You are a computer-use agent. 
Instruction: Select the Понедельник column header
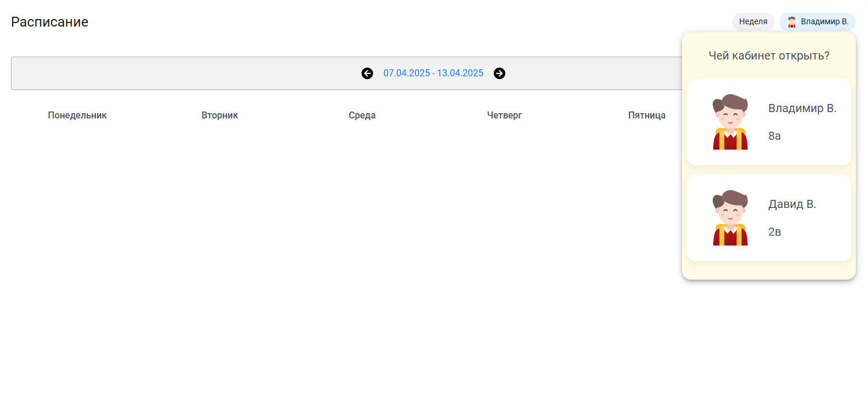click(x=77, y=116)
